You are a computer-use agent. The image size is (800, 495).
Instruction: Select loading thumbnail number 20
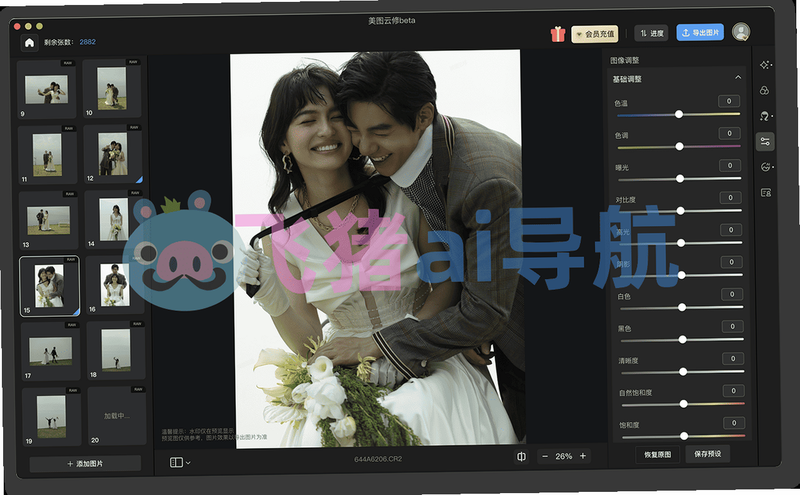(117, 415)
